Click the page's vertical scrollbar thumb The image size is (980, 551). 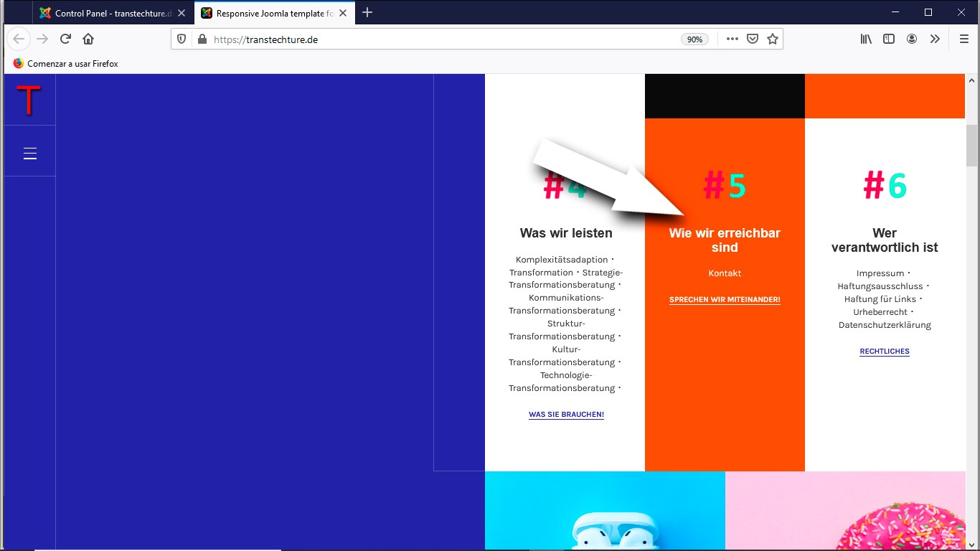972,146
